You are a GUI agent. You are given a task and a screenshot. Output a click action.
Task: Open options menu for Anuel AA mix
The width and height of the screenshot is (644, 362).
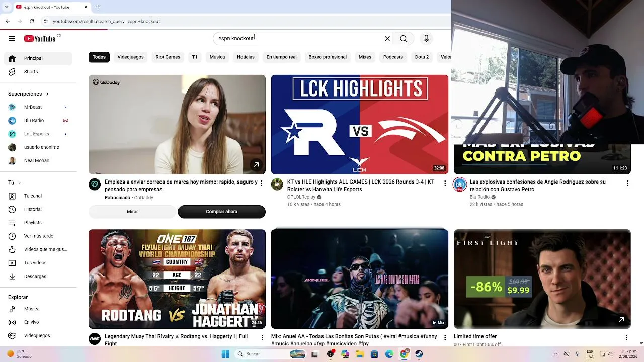(x=445, y=337)
